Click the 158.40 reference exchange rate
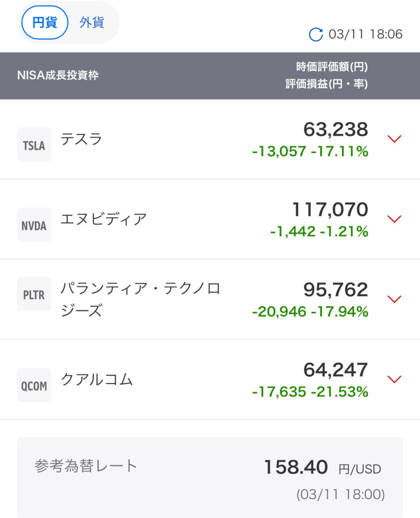 296,467
